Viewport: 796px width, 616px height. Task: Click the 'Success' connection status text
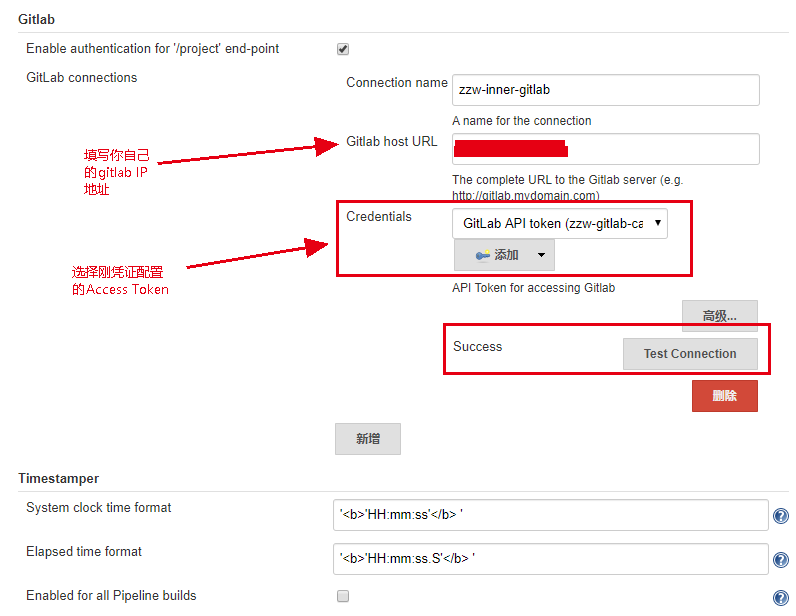tap(477, 346)
